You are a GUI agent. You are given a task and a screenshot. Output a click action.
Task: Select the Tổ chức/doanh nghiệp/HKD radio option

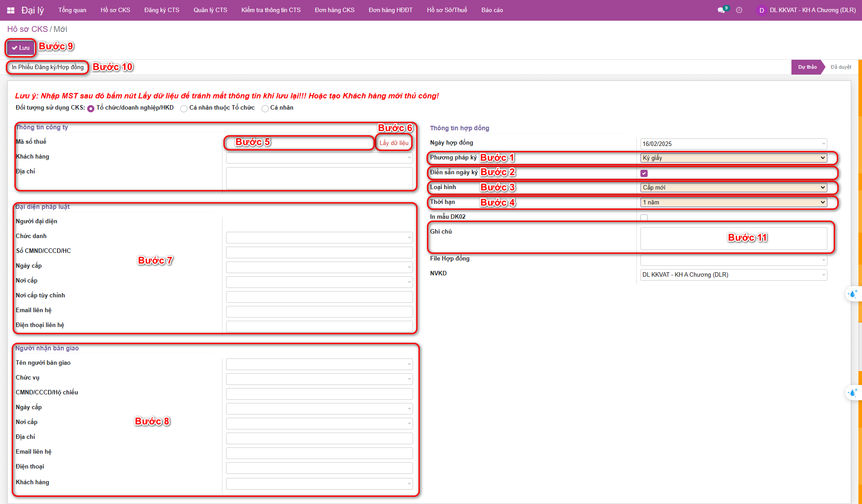point(91,108)
